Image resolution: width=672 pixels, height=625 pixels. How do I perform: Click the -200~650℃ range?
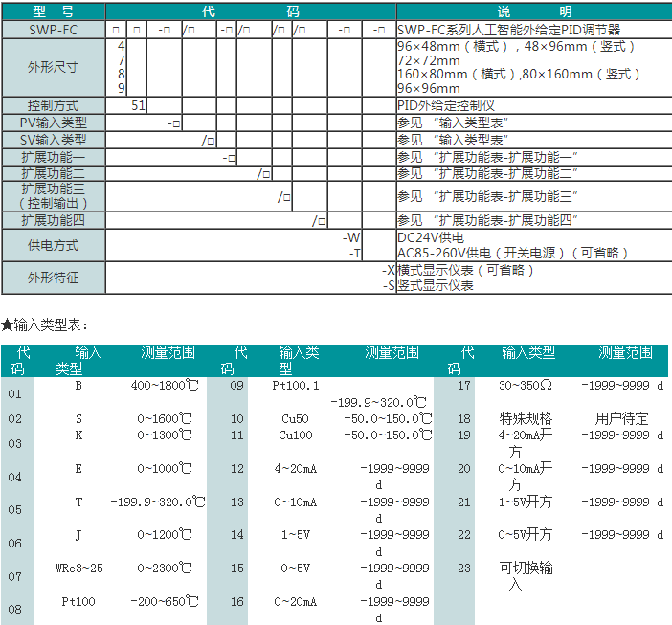[165, 602]
